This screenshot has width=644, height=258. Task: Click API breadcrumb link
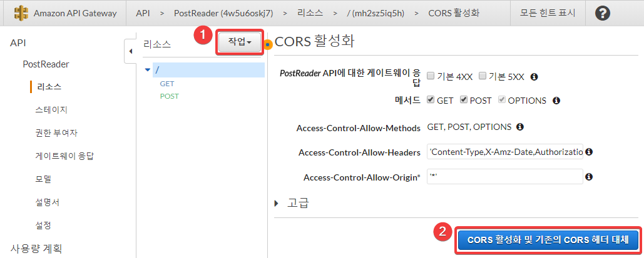[143, 13]
